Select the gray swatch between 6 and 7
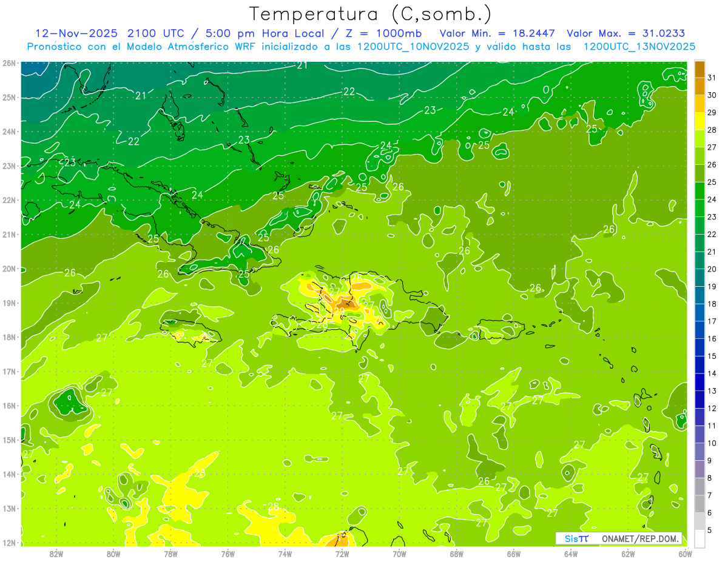The image size is (728, 562). 699,504
